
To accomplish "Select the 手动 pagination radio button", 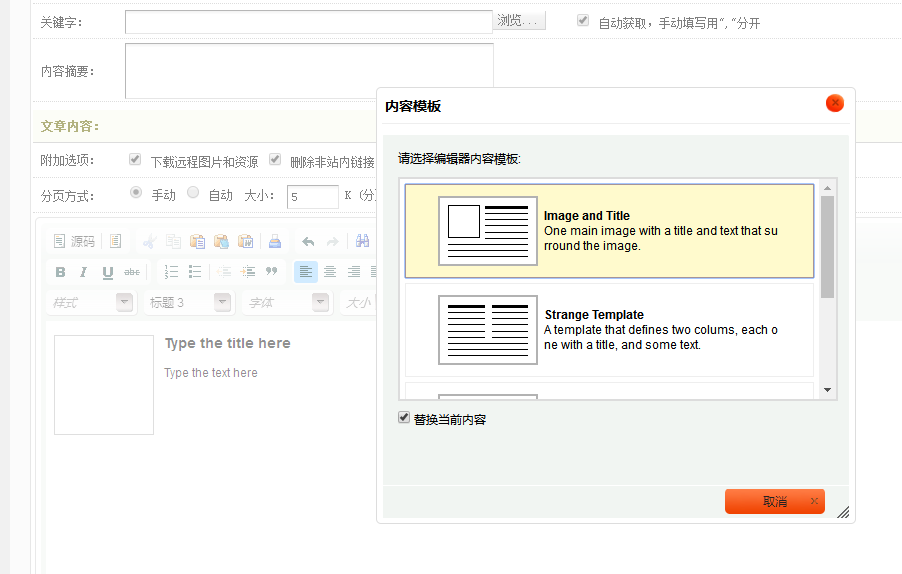I will (136, 192).
